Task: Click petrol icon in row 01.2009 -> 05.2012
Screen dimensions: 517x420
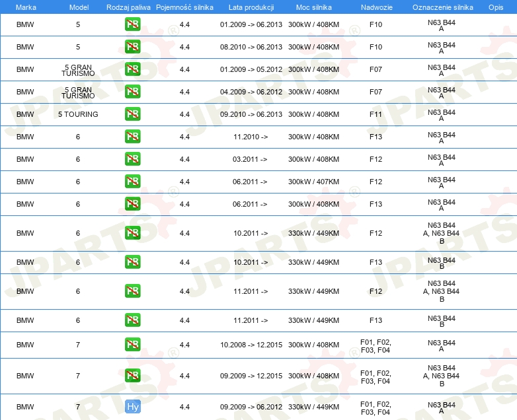Action: [x=132, y=69]
